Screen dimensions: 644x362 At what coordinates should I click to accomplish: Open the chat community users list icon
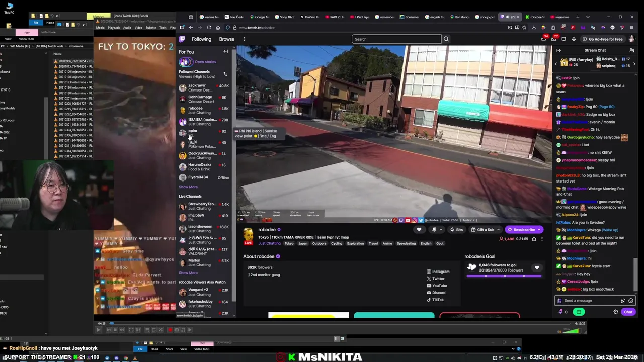pyautogui.click(x=632, y=50)
